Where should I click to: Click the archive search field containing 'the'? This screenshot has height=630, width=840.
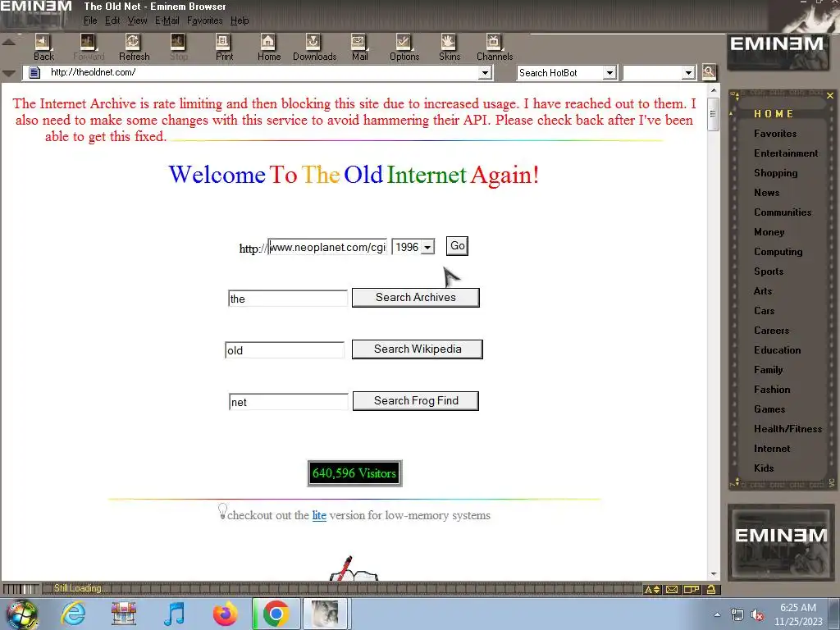(x=288, y=299)
